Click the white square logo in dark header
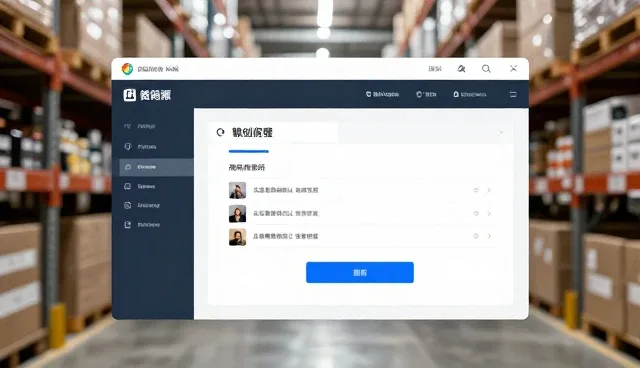The height and width of the screenshot is (368, 640). coord(129,95)
